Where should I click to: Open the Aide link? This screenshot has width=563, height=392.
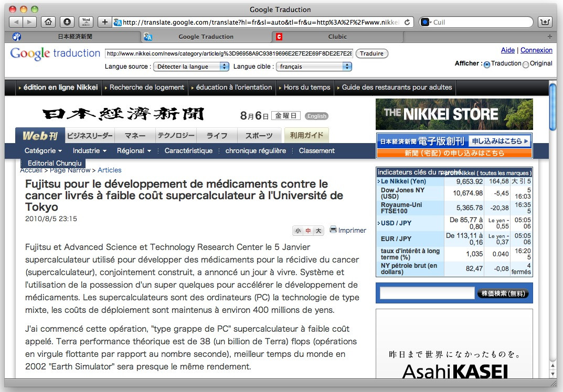(508, 50)
